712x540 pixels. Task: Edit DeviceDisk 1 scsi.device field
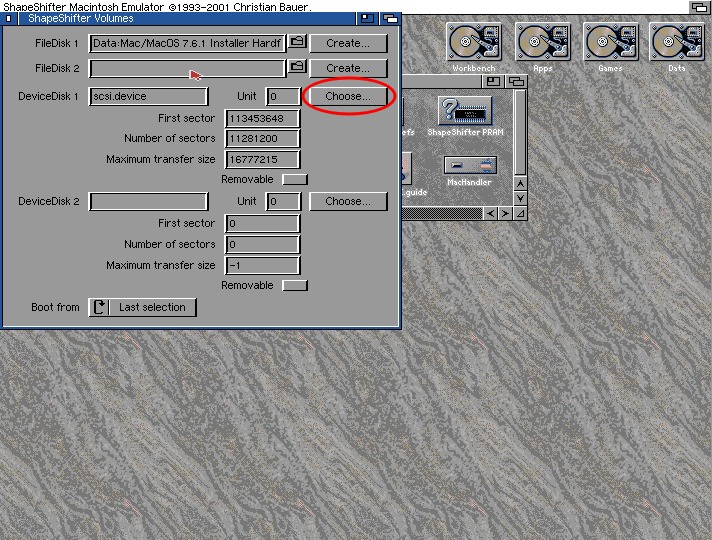148,96
